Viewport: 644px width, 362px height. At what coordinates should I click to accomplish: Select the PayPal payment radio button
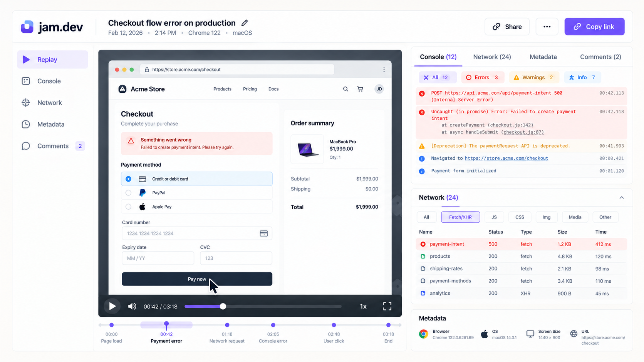[x=128, y=193]
